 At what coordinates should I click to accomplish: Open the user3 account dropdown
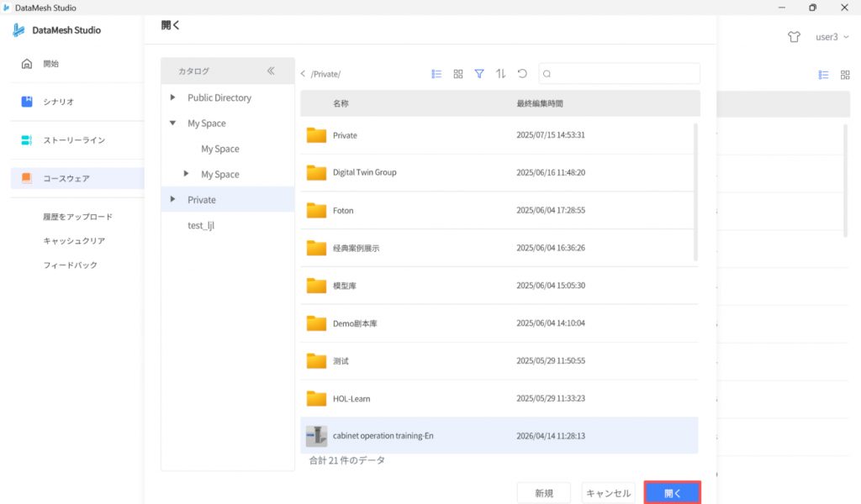[x=832, y=37]
